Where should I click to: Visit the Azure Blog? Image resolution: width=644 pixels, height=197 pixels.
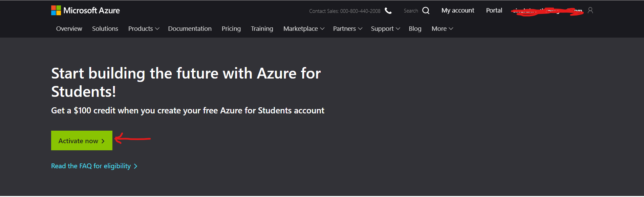point(415,29)
